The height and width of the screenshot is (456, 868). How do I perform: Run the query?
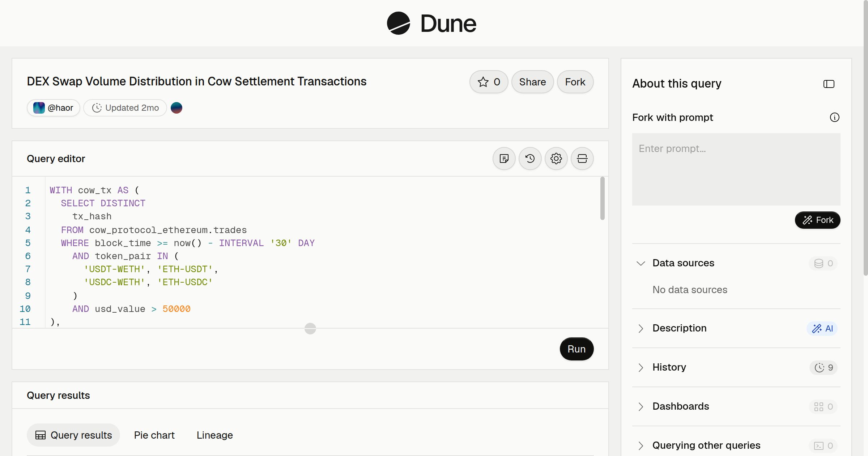tap(576, 349)
